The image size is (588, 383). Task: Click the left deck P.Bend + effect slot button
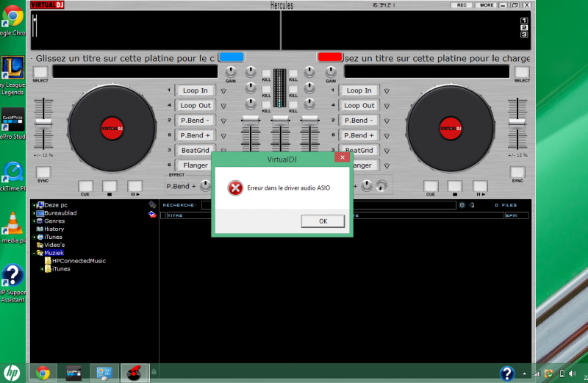pyautogui.click(x=195, y=135)
